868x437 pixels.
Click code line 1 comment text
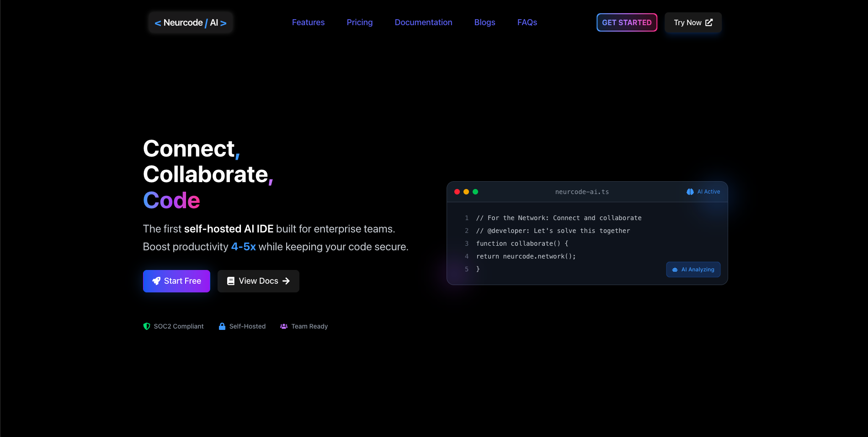[x=559, y=218]
